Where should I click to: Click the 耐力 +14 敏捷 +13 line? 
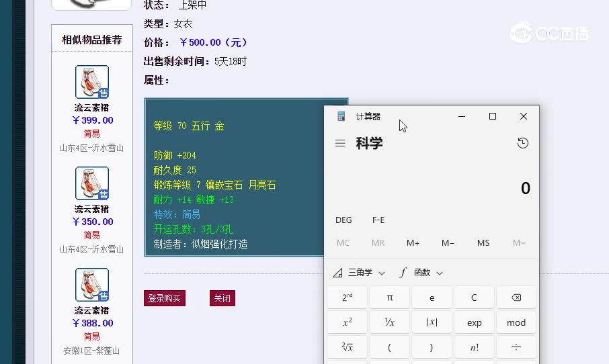point(194,199)
